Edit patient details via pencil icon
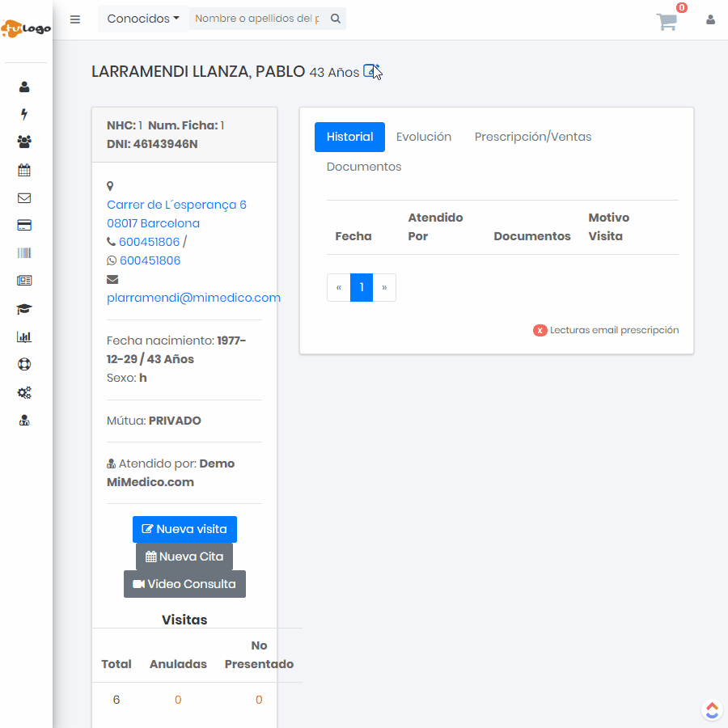 (370, 71)
